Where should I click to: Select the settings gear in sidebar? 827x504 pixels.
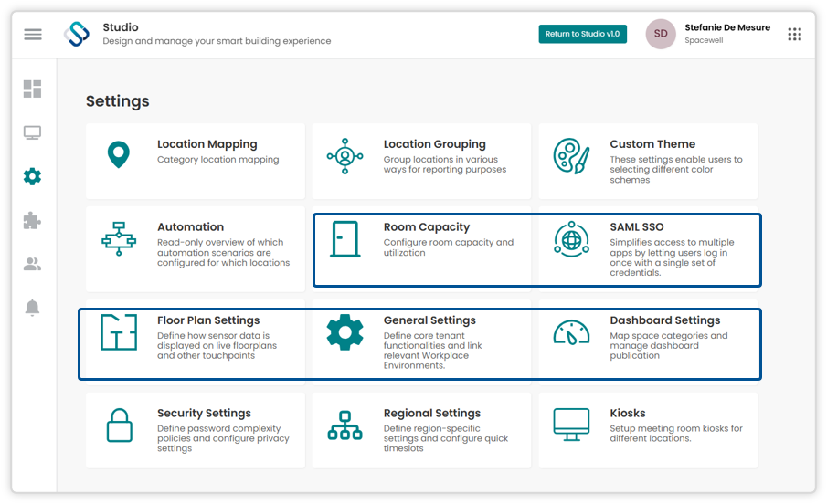click(x=32, y=176)
